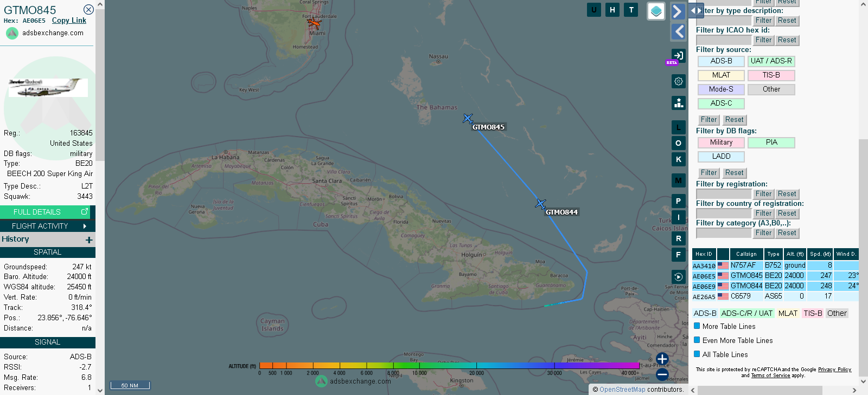Apply Filter for category
Viewport: 868px width, 395px height.
(x=763, y=233)
